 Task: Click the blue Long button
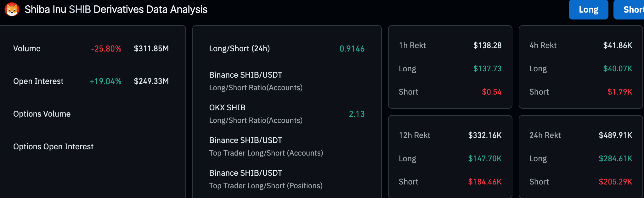coord(588,9)
